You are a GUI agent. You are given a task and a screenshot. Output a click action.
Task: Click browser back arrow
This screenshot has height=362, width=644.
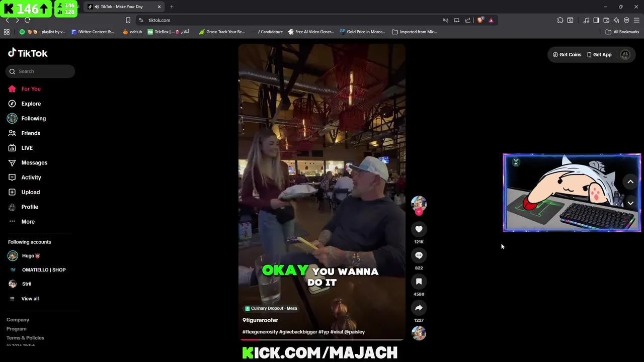click(7, 20)
